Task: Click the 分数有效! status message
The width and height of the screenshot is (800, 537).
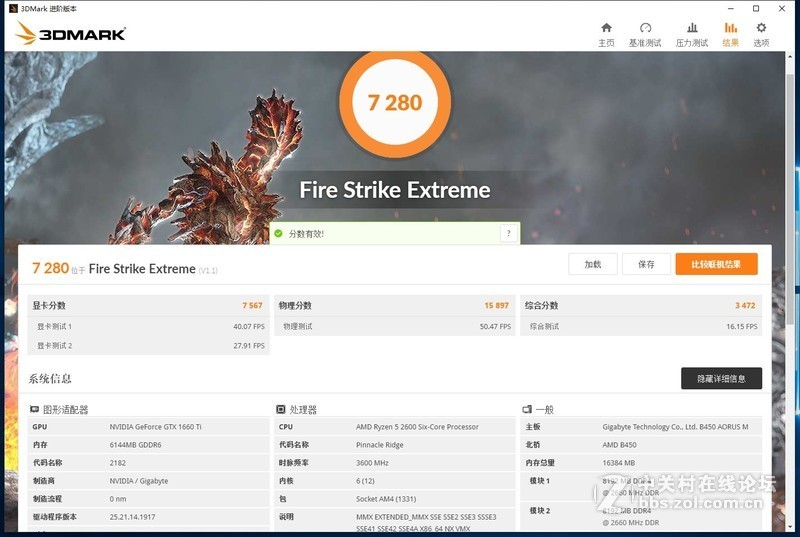Action: 306,234
